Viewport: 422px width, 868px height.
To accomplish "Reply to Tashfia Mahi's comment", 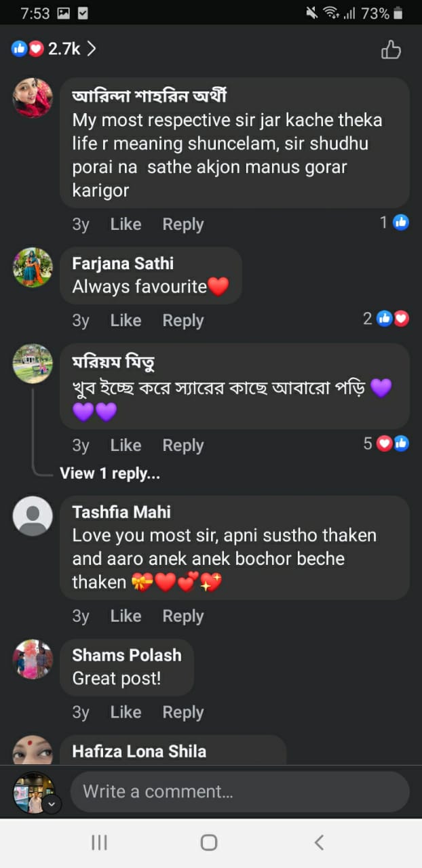I will [x=183, y=616].
